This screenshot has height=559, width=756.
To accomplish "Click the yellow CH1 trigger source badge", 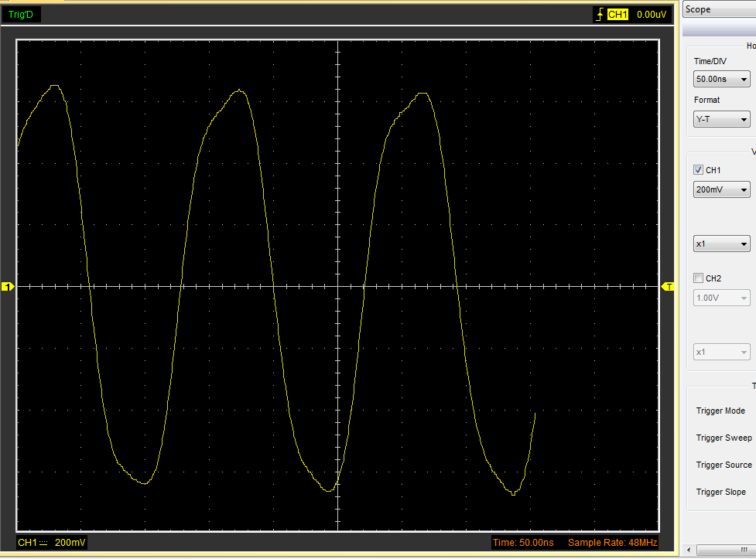I will pos(617,15).
